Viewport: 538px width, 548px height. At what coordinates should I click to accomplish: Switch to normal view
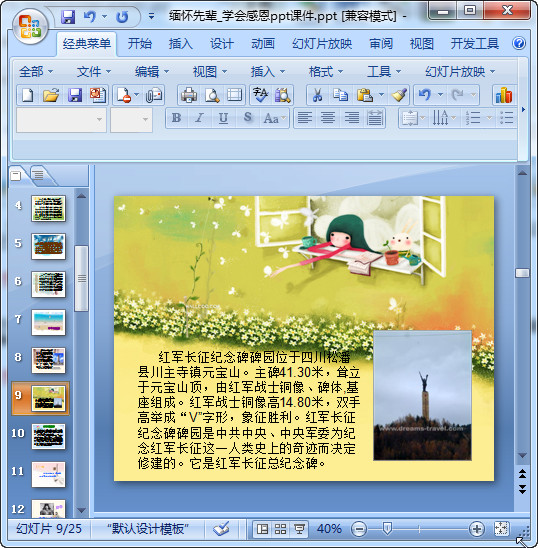(262, 529)
